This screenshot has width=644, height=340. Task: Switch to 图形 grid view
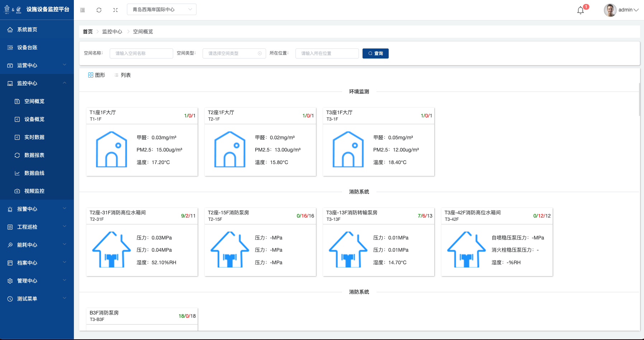pyautogui.click(x=96, y=75)
